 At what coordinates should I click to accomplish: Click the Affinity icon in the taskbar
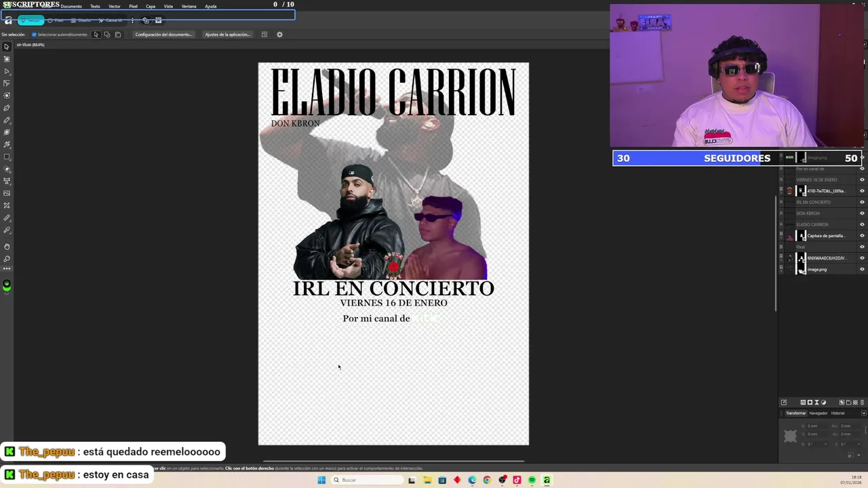(547, 480)
